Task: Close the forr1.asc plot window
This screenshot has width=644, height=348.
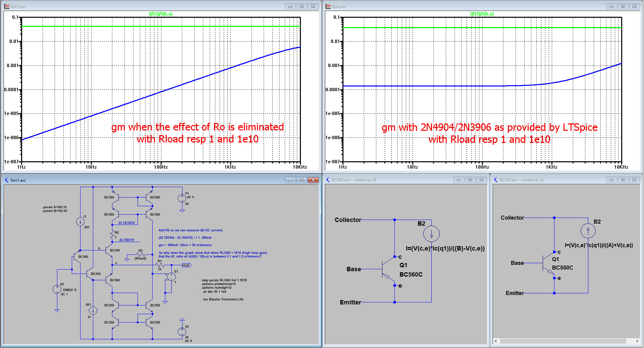Action: click(313, 6)
